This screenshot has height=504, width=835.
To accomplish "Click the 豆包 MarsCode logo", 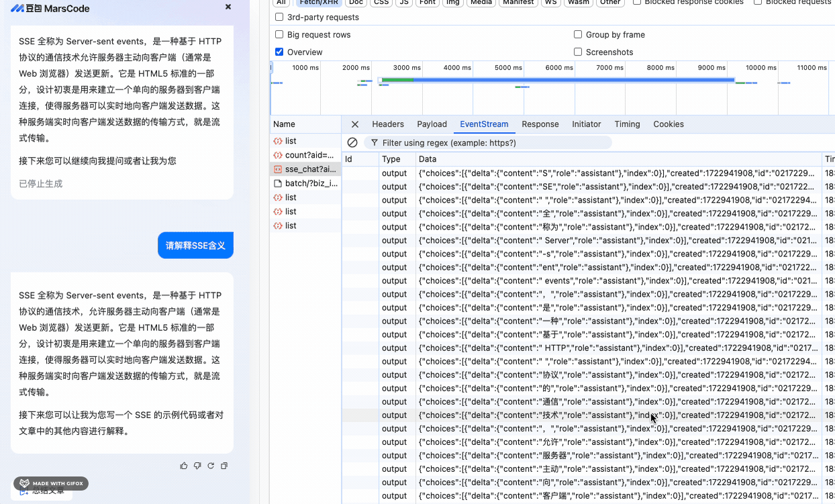I will (x=50, y=8).
